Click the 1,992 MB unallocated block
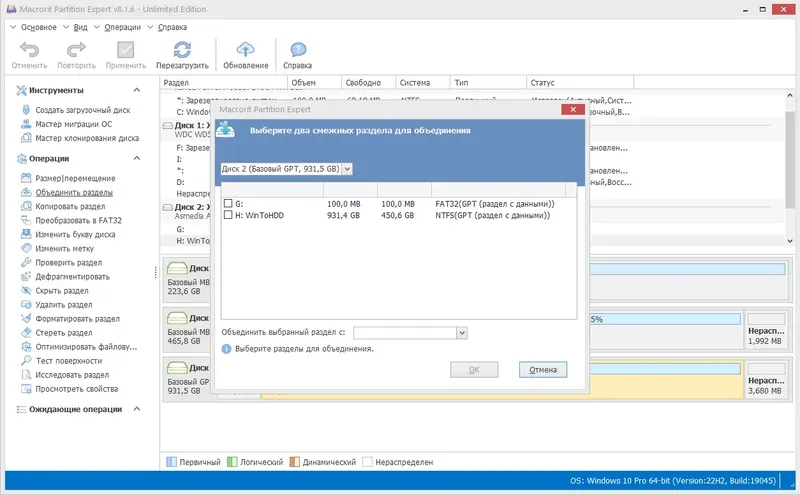This screenshot has width=800, height=495. 766,330
